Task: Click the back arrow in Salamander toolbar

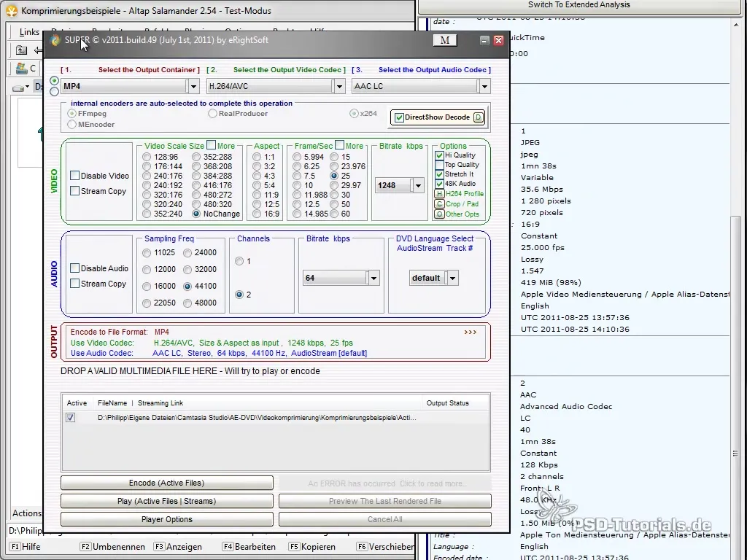Action: click(38, 50)
